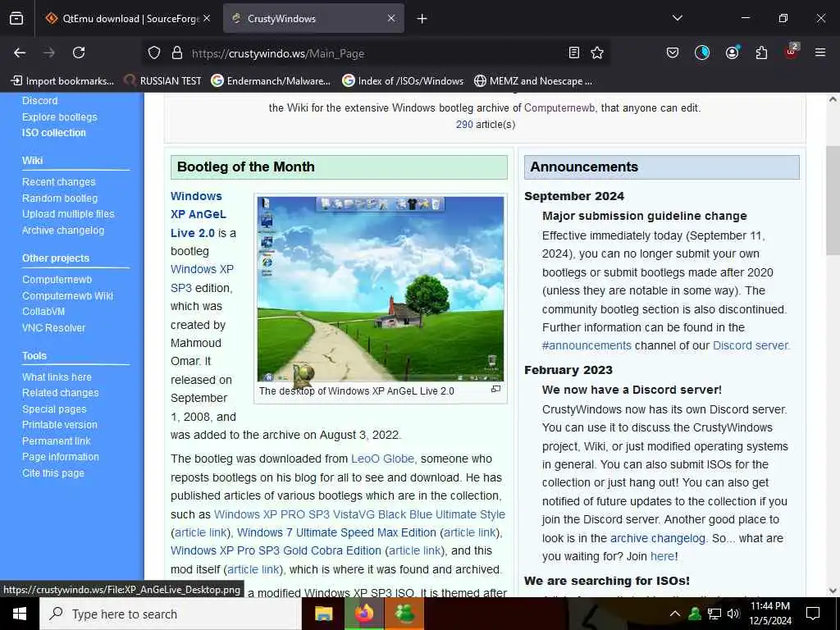Go forward with the forward arrow
This screenshot has width=840, height=630.
(49, 52)
